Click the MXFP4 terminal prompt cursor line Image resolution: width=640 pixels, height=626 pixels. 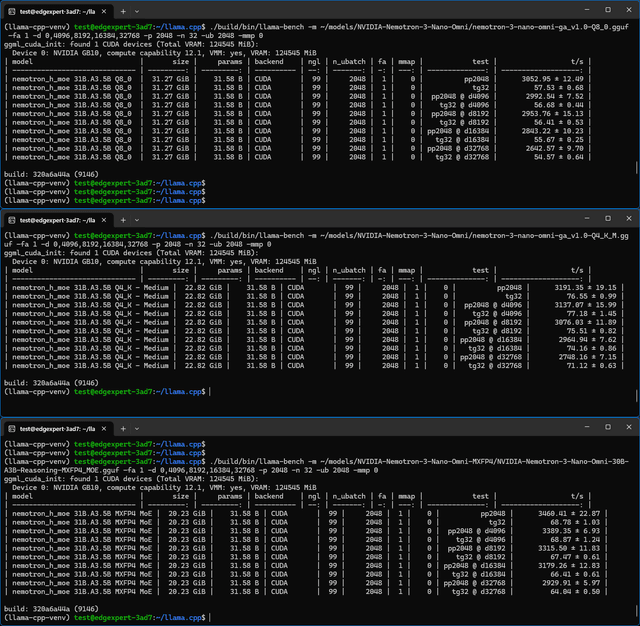coord(107,618)
